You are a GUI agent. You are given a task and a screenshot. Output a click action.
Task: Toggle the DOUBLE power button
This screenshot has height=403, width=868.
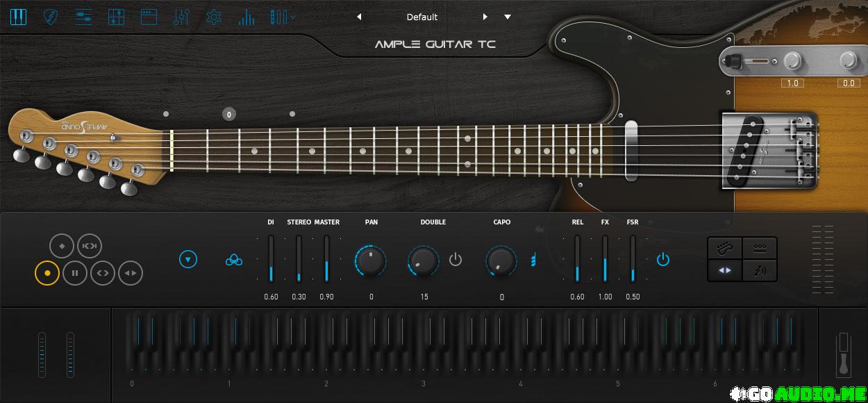coord(456,260)
